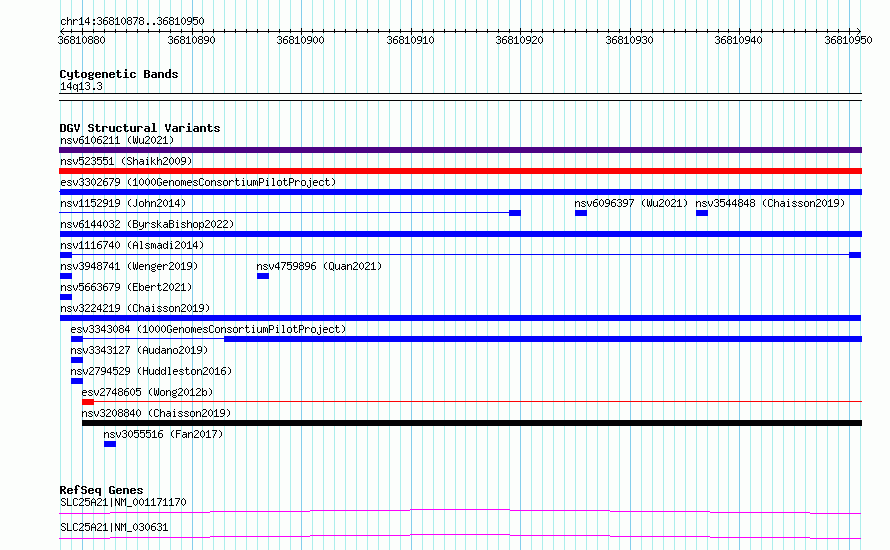Click small blue block under nsv6096397
Image resolution: width=890 pixels, height=550 pixels.
581,213
